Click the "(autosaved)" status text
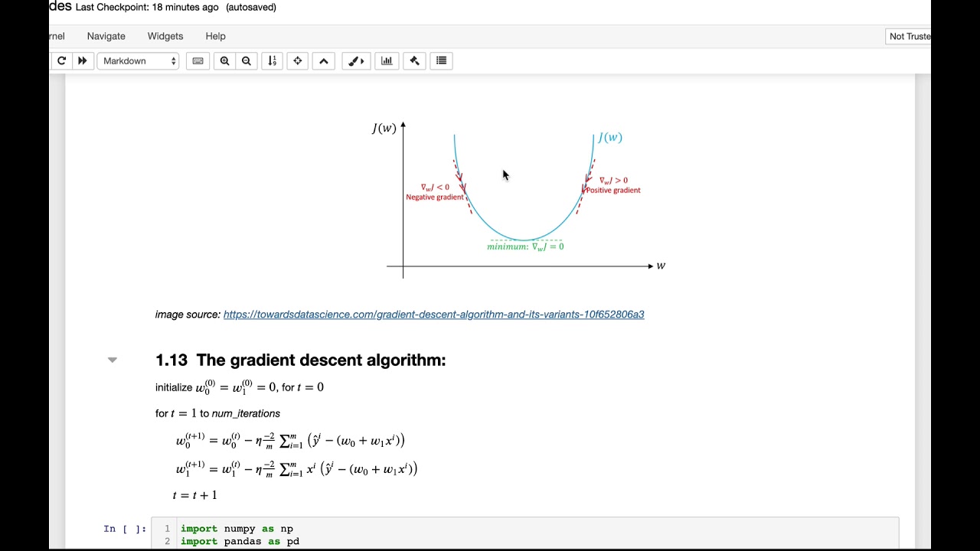The image size is (980, 551). (251, 7)
